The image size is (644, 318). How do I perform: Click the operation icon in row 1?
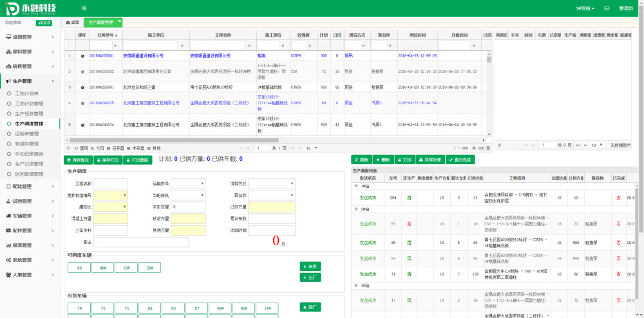pos(82,56)
